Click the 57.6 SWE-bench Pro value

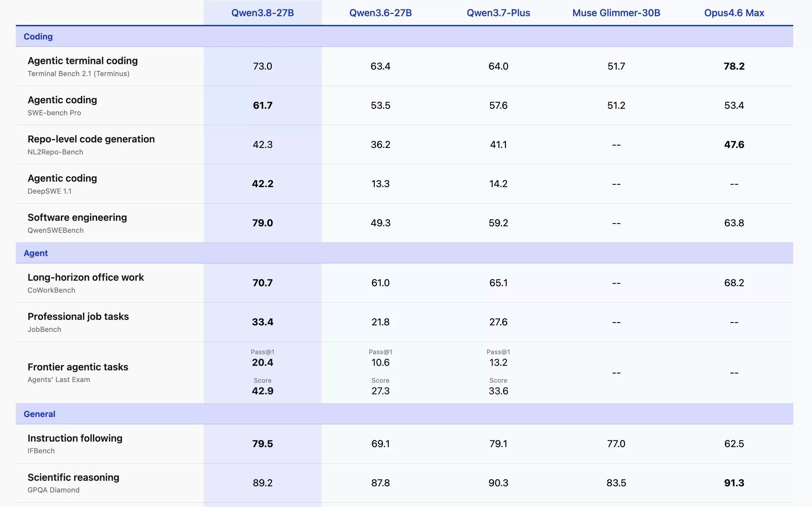pos(498,105)
